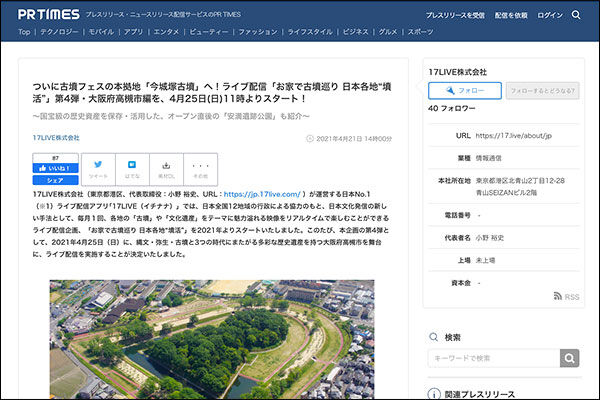Screen dimensions: 600x400
Task: Open the search magnifier in the header
Action: click(x=576, y=15)
